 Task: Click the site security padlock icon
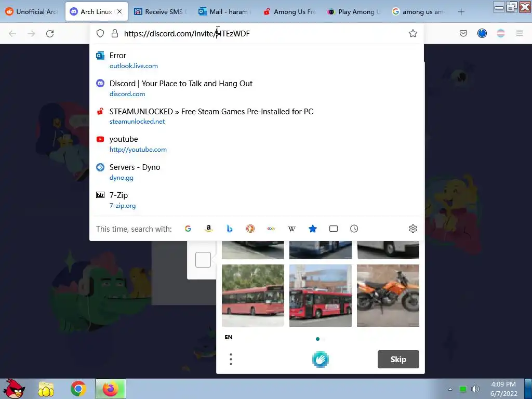(x=115, y=33)
